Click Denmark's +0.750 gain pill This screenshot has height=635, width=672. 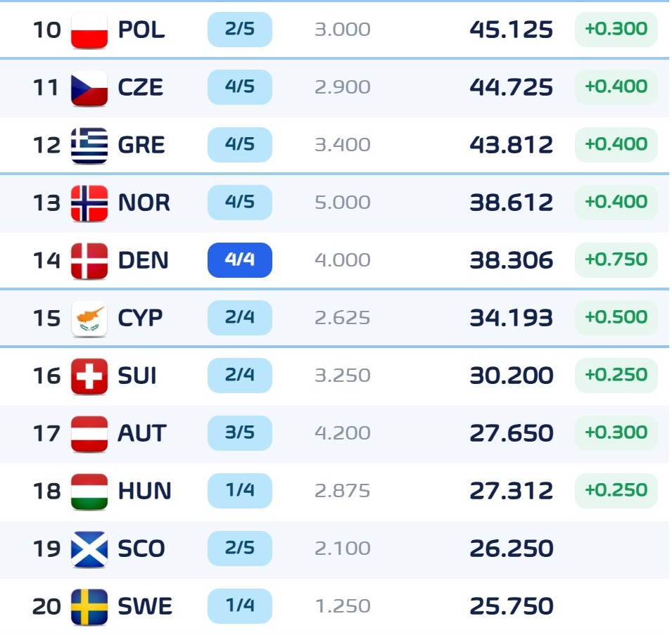616,260
